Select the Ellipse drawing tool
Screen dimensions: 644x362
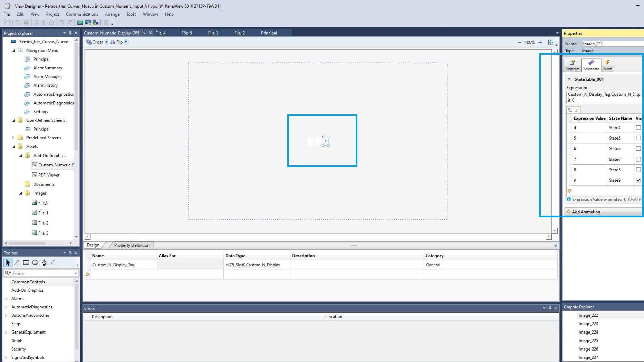[35, 263]
